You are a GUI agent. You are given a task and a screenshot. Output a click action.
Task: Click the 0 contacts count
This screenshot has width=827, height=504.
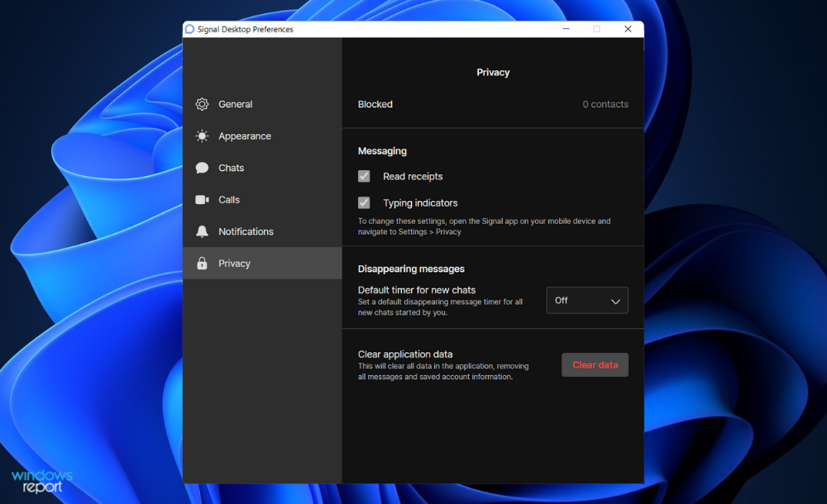tap(605, 104)
